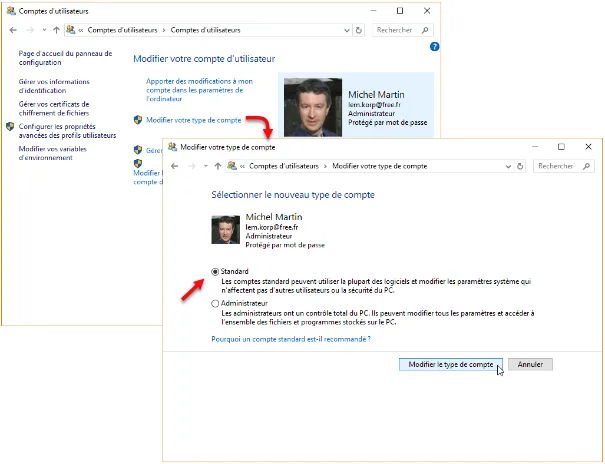
Task: Open help with the blue question mark icon
Action: pos(435,47)
